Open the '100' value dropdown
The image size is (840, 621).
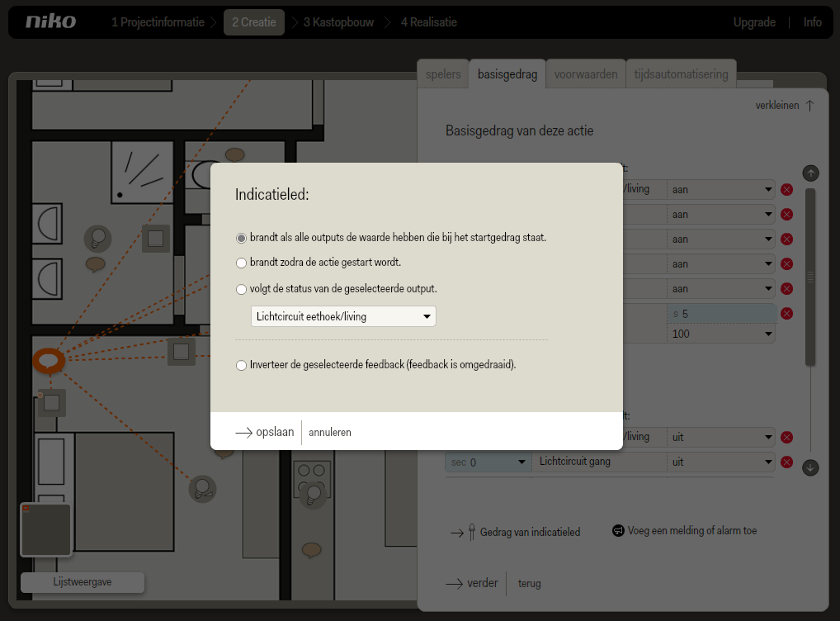721,334
